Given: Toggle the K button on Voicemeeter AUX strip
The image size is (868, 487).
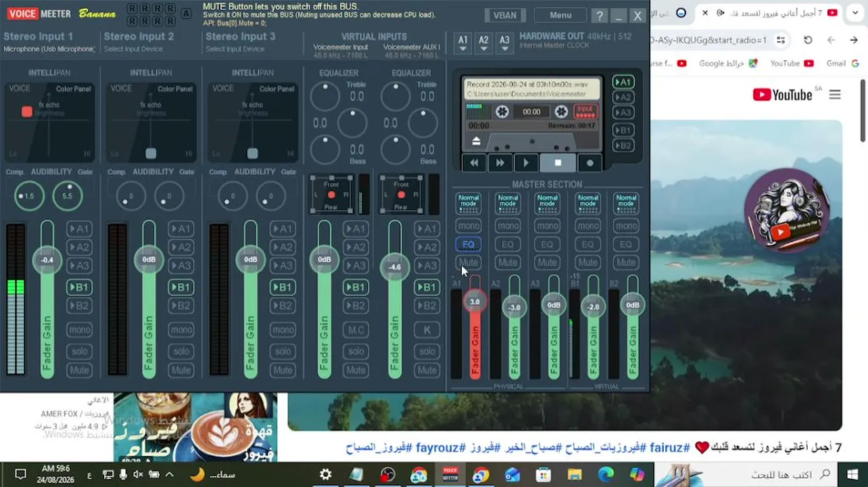Looking at the screenshot, I should click(x=427, y=330).
